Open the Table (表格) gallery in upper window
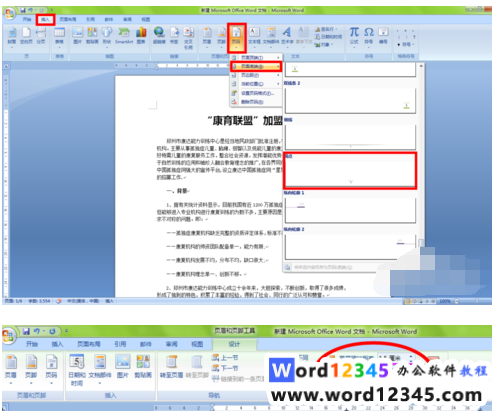The image size is (492, 411). pos(59,37)
